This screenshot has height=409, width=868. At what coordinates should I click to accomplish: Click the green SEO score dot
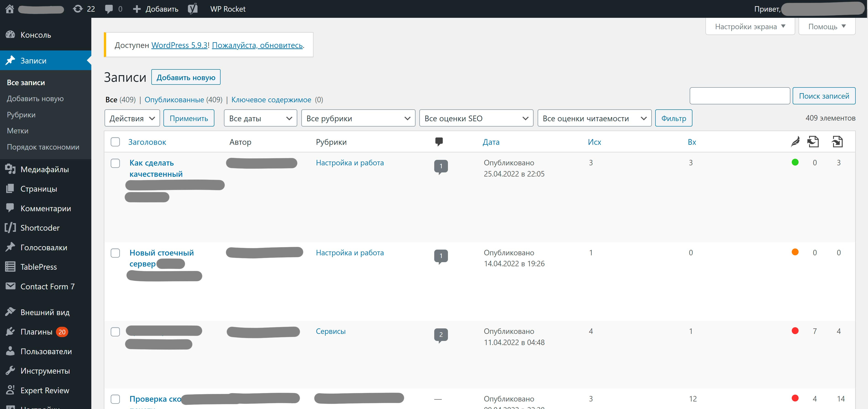click(x=795, y=162)
